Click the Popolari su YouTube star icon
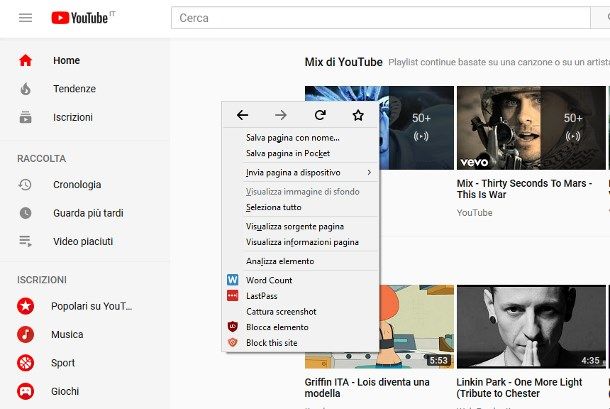 coord(26,306)
